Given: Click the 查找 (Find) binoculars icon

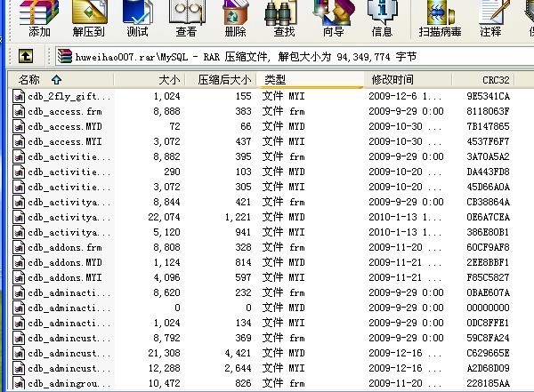Looking at the screenshot, I should click(280, 14).
